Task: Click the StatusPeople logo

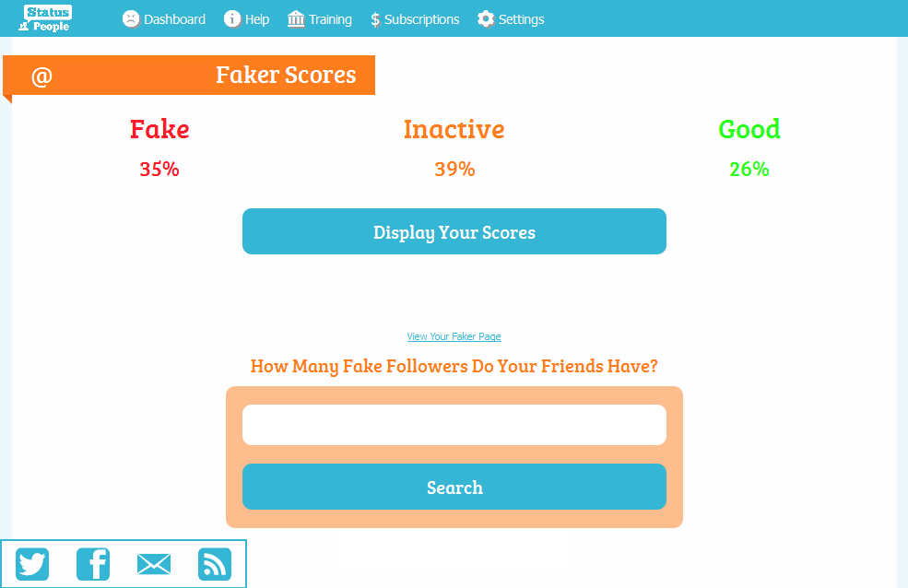Action: pyautogui.click(x=46, y=18)
